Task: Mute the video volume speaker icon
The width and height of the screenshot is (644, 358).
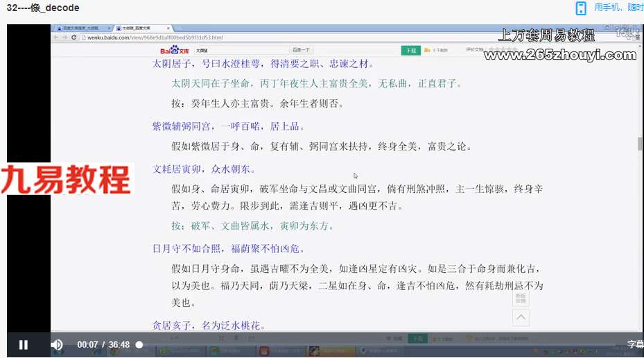Action: [57, 344]
